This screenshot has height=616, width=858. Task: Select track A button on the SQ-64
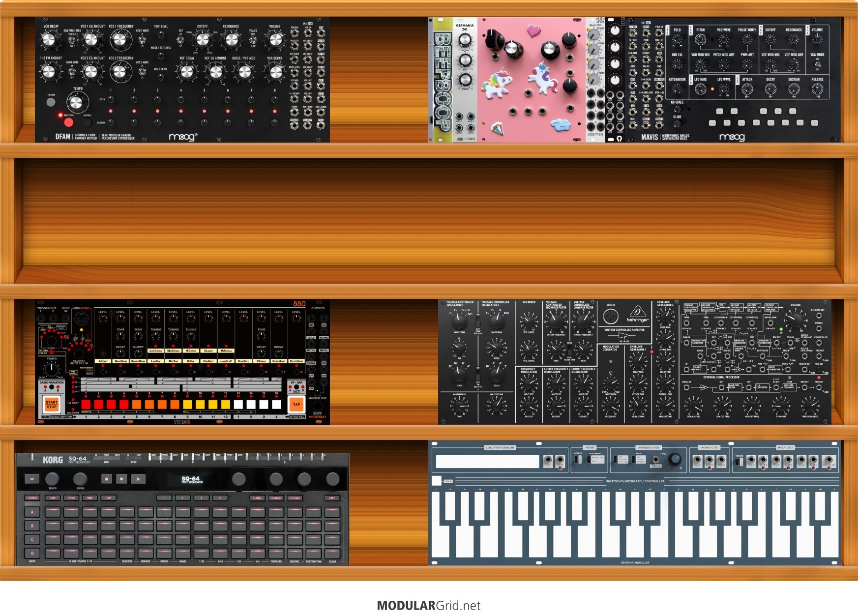pos(33,512)
